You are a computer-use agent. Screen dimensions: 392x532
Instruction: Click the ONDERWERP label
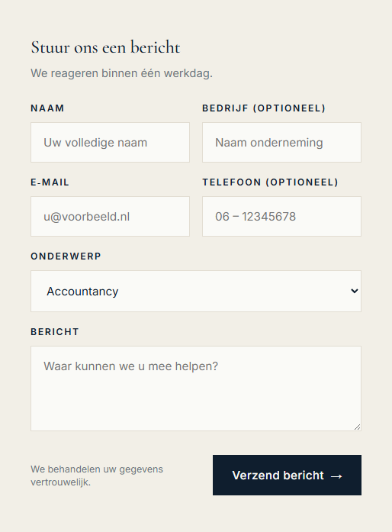66,256
